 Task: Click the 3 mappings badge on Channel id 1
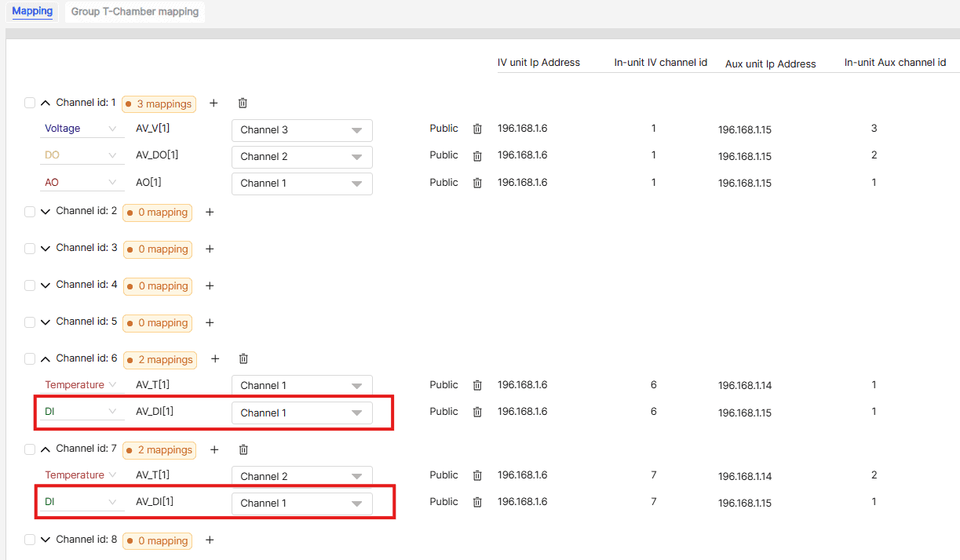pyautogui.click(x=159, y=104)
